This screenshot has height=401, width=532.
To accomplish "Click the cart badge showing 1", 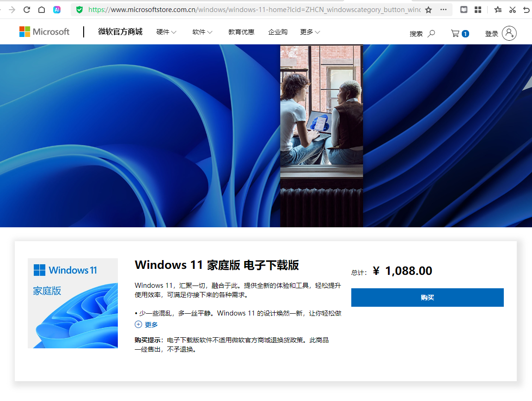I will [x=465, y=34].
